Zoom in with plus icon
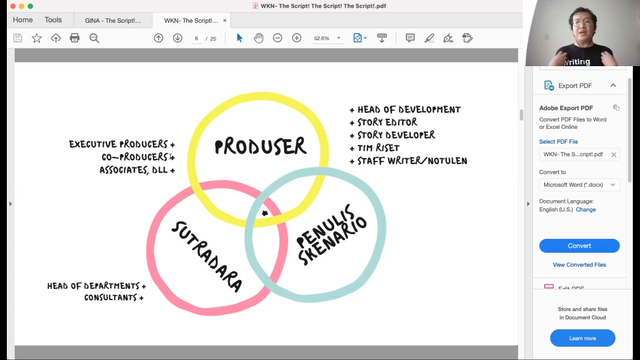The width and height of the screenshot is (640, 360). 297,38
